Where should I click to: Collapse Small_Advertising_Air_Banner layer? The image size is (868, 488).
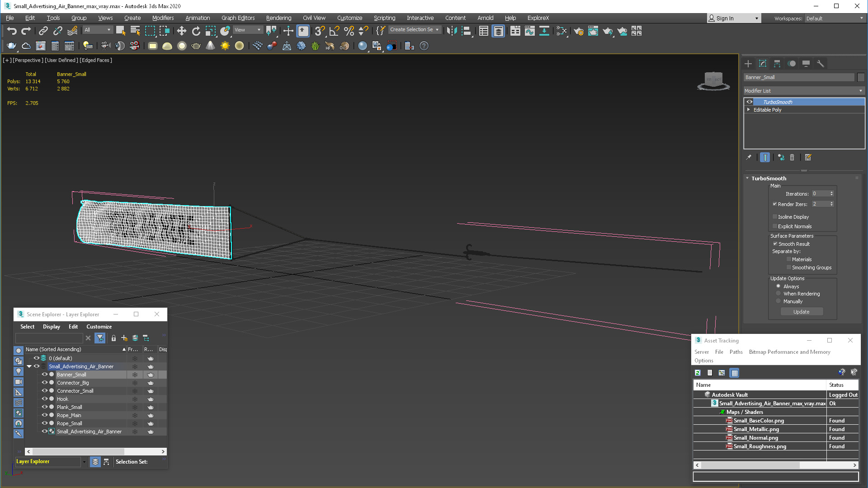pyautogui.click(x=29, y=366)
